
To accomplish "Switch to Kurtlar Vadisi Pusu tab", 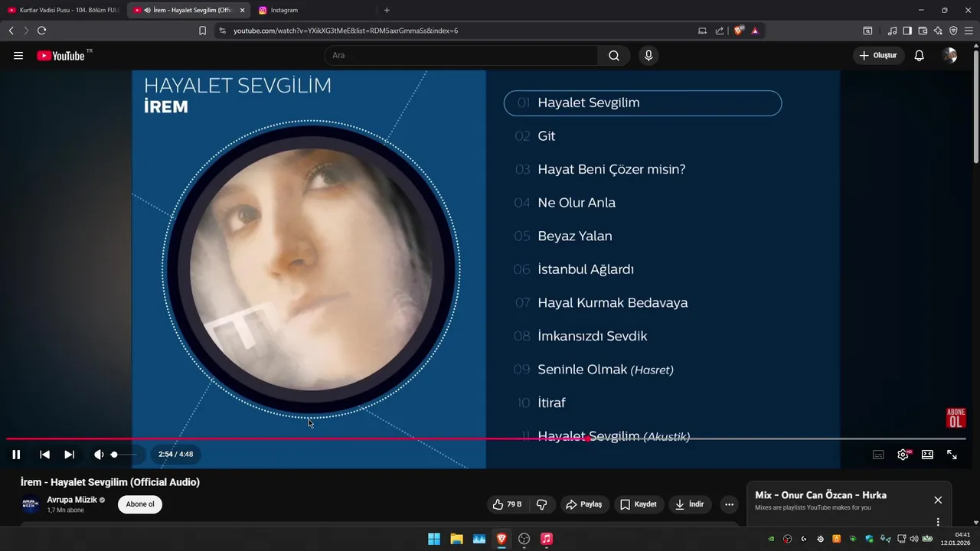I will (64, 10).
